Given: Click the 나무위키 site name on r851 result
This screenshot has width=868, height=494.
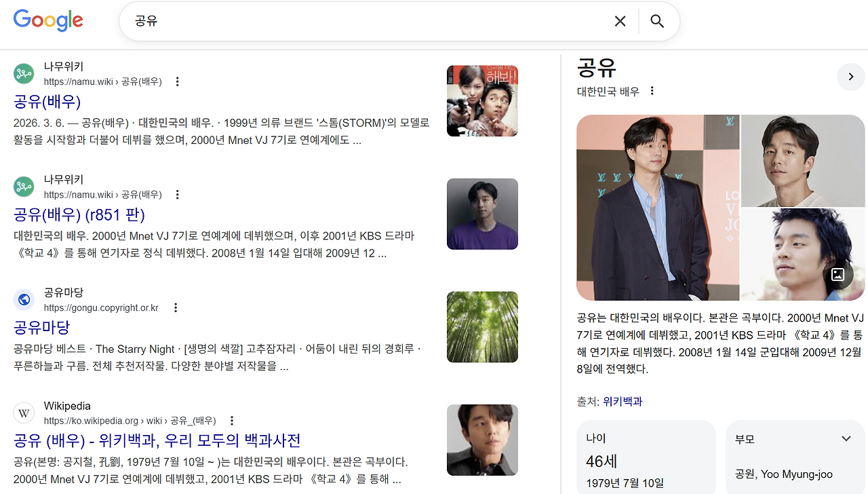Looking at the screenshot, I should click(64, 180).
